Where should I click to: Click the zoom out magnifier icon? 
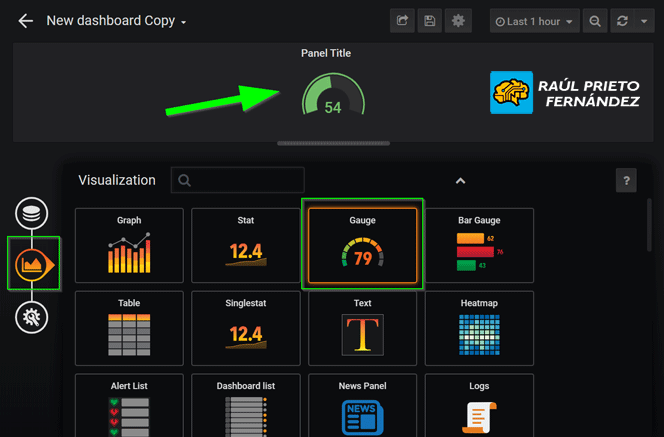coord(595,21)
